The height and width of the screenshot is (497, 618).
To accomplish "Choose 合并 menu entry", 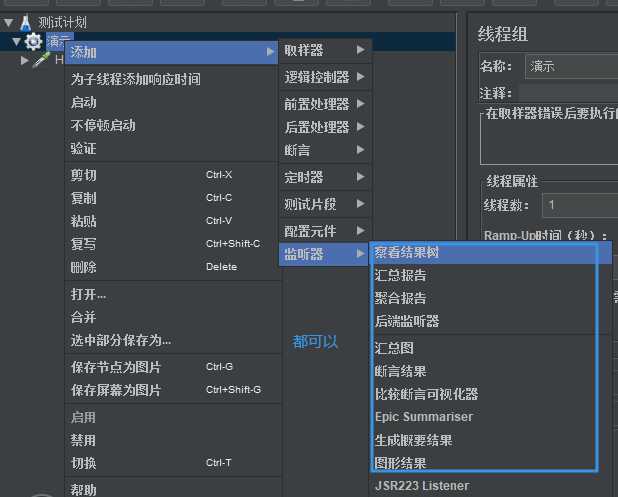I will (x=173, y=317).
